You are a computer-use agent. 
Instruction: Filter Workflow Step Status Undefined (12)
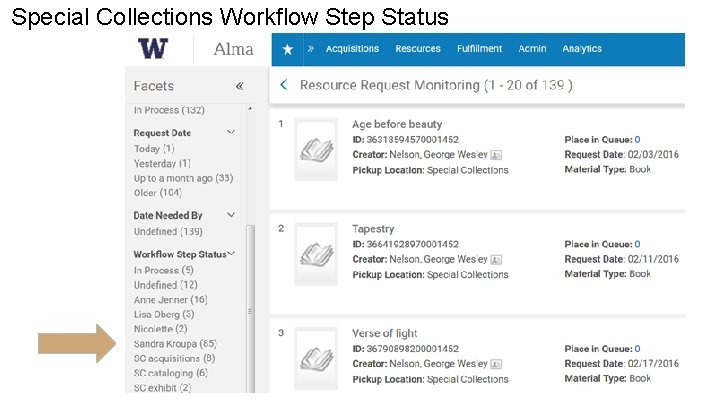(x=165, y=285)
